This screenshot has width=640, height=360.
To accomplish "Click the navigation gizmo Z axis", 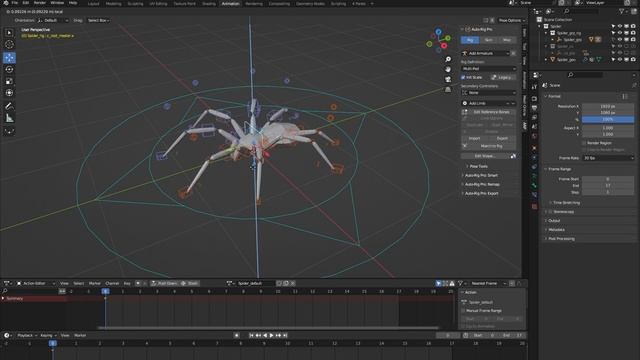I will 438,31.
